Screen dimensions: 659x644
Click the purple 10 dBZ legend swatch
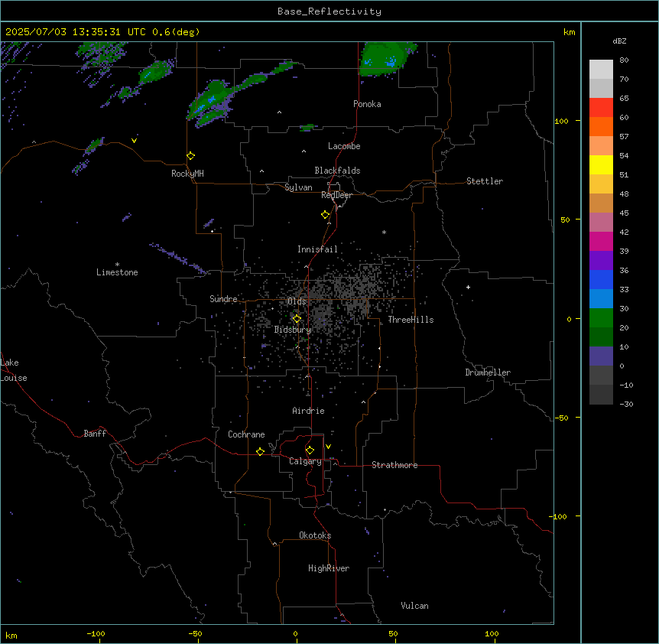(601, 356)
